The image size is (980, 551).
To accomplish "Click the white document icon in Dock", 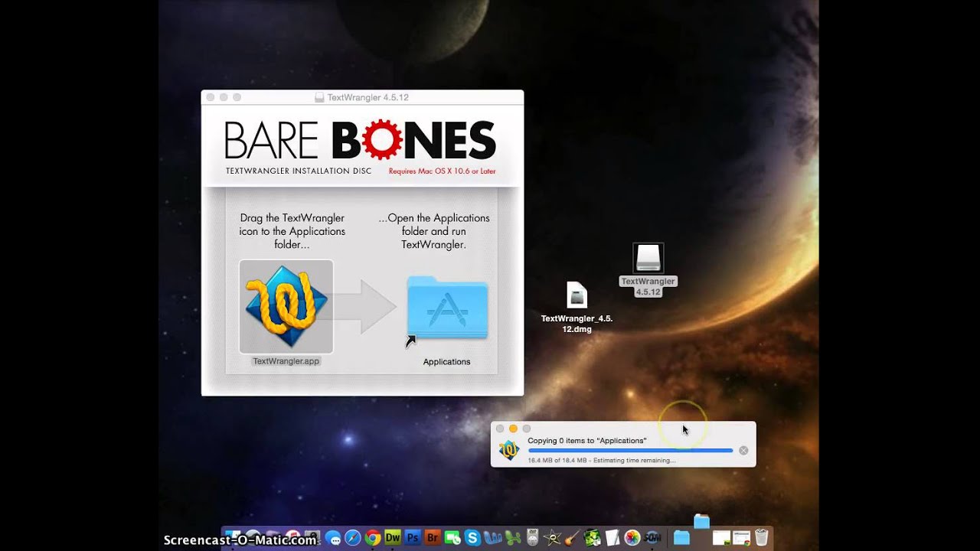I will (612, 538).
